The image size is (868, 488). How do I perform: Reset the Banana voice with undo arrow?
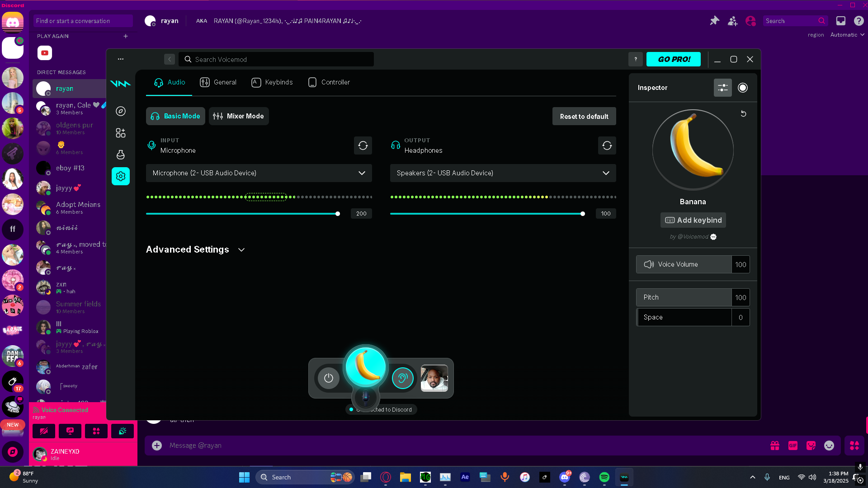click(x=743, y=114)
